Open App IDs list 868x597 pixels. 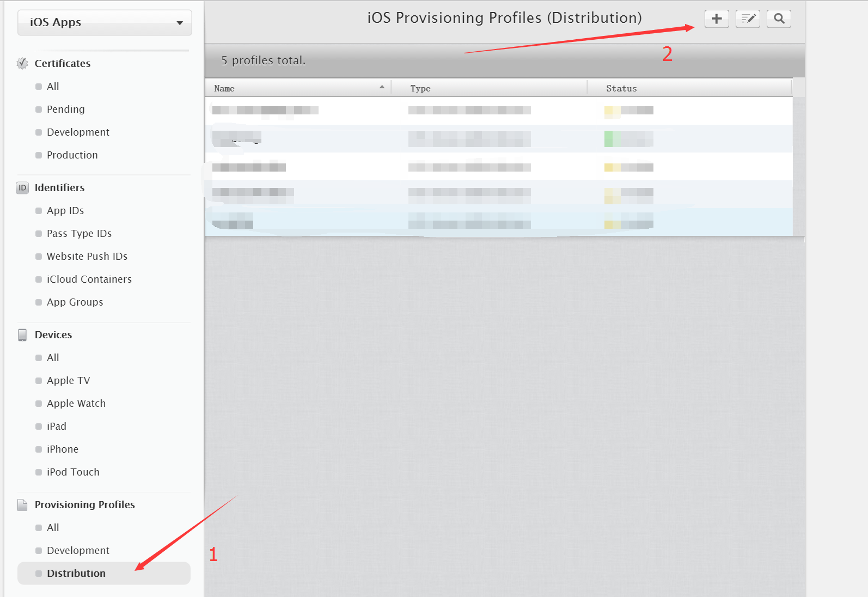[x=65, y=211]
